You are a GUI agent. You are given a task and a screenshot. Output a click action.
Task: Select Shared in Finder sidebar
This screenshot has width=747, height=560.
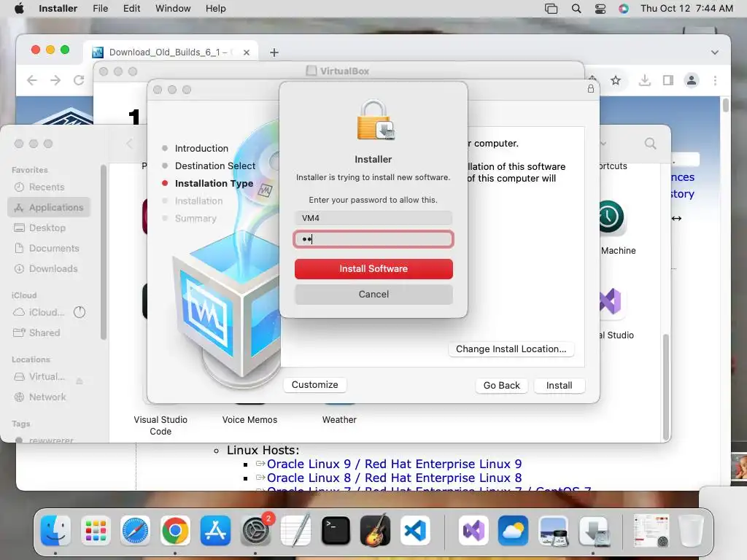click(49, 332)
